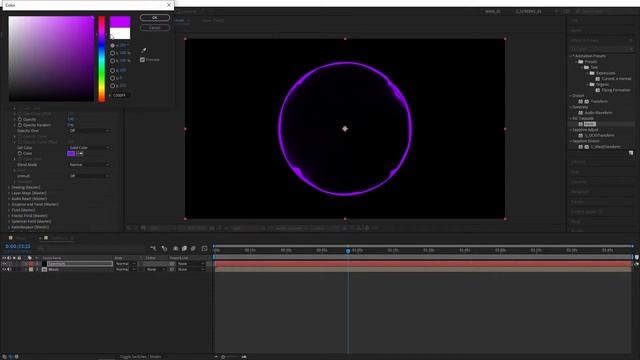Click label color of first timeline layer
The width and height of the screenshot is (640, 360).
[31, 264]
